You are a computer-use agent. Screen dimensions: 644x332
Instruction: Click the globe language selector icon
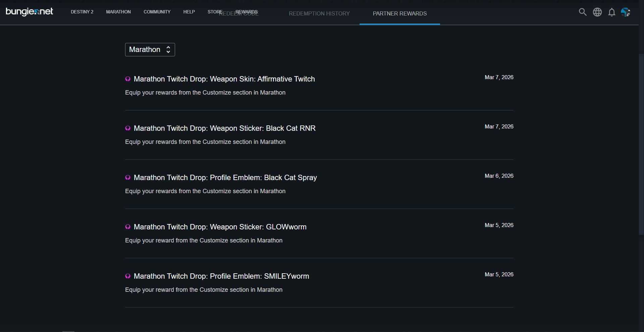point(597,12)
